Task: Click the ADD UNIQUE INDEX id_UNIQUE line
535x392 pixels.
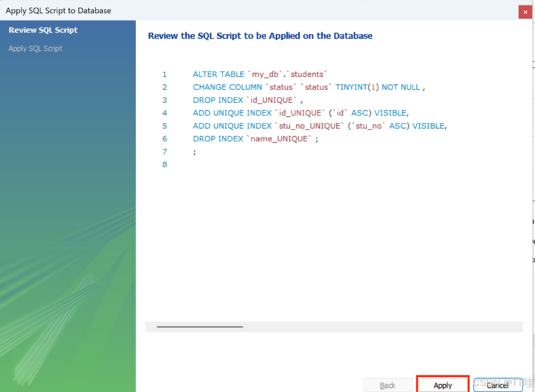Action: coord(301,113)
